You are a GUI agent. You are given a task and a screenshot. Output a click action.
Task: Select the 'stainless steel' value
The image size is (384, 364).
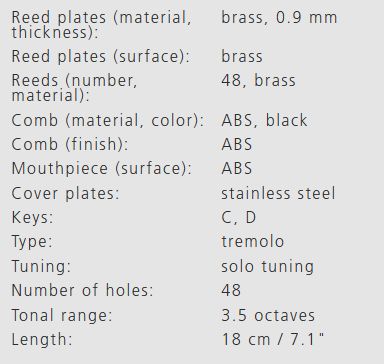[x=278, y=193]
